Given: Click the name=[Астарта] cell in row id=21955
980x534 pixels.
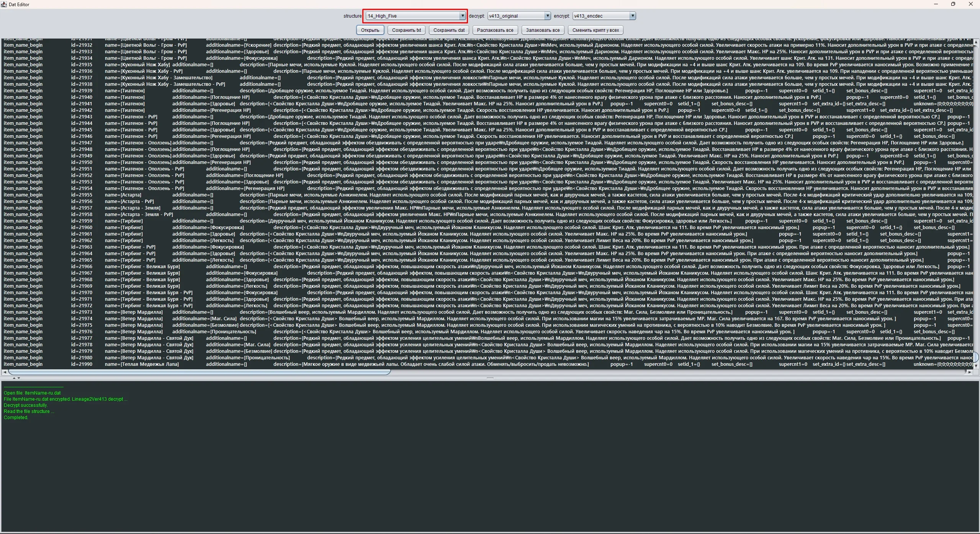Looking at the screenshot, I should pos(123,195).
